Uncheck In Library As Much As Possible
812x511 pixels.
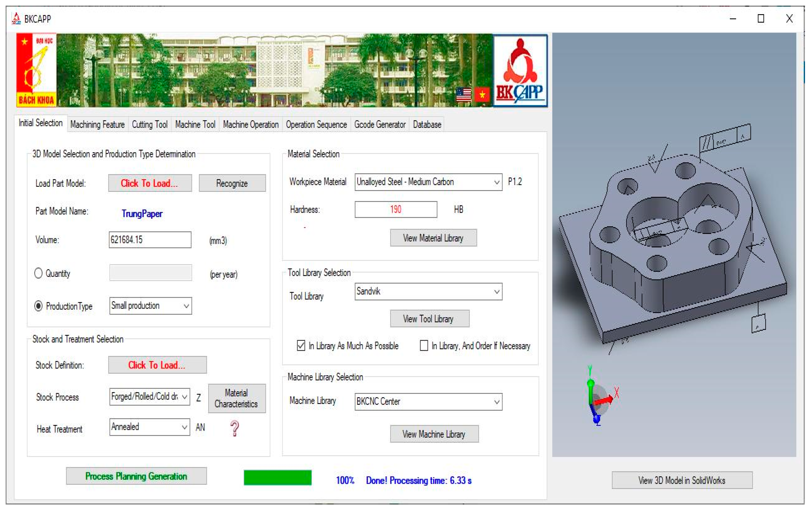point(301,346)
